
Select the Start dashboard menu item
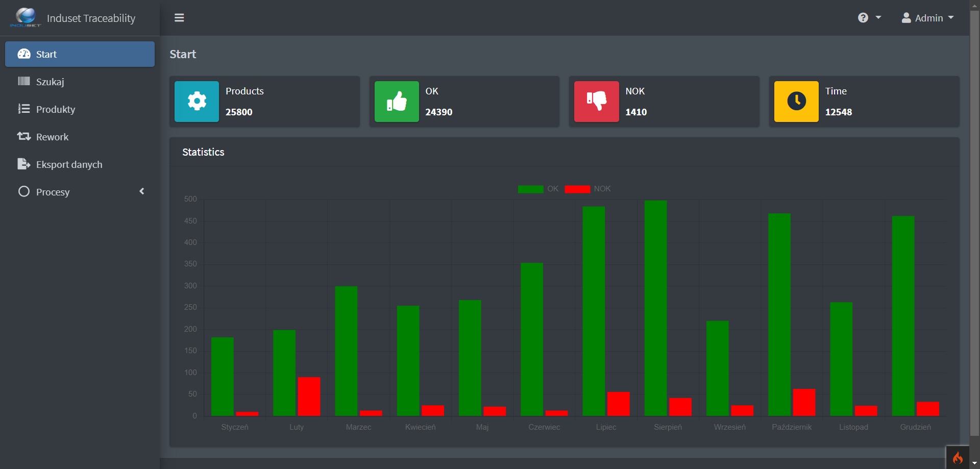click(x=80, y=54)
